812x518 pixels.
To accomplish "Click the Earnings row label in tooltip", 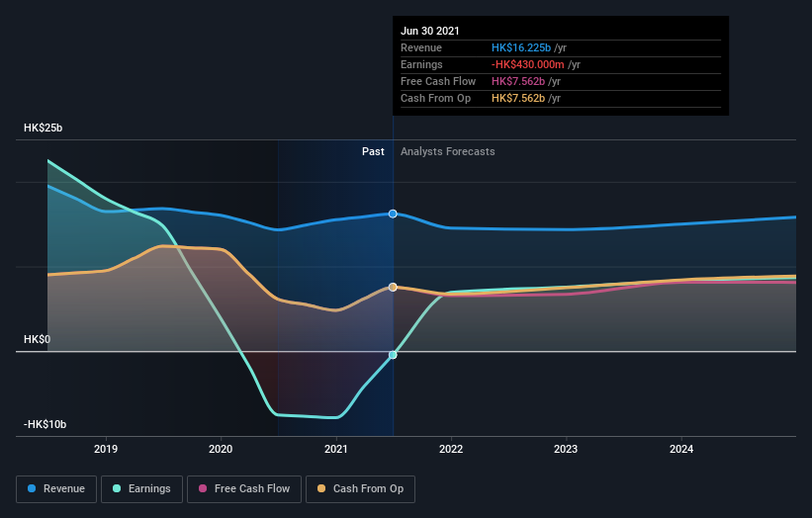I will click(x=421, y=64).
